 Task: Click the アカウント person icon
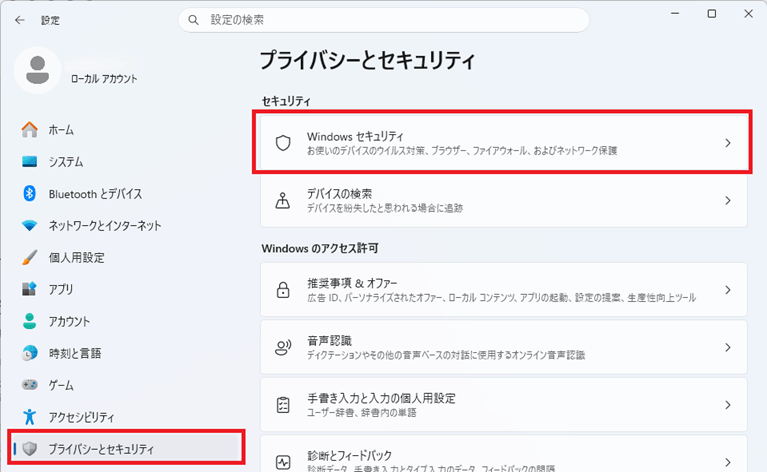pyautogui.click(x=29, y=321)
